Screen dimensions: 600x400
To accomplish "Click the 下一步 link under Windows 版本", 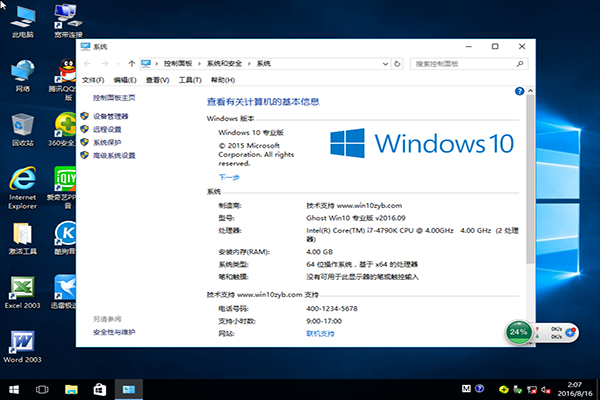I will (229, 176).
